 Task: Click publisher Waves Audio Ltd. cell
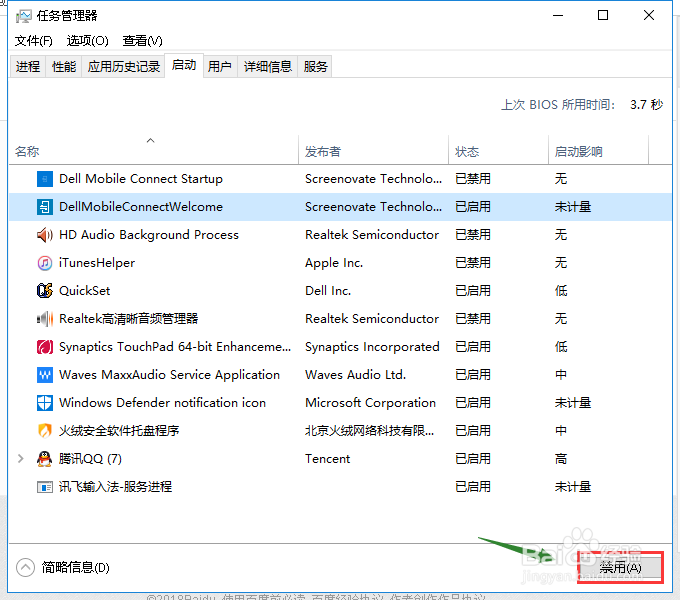(356, 375)
